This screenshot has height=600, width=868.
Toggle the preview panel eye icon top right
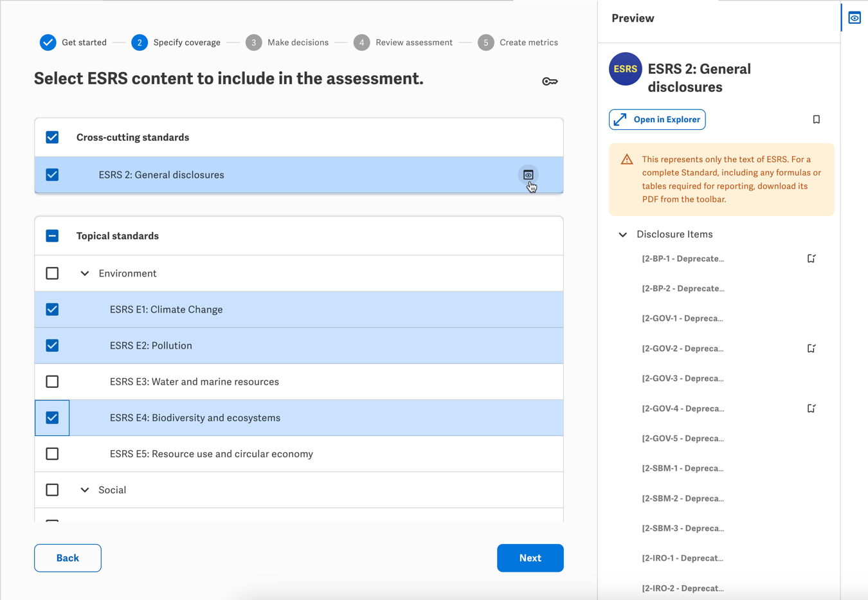tap(854, 17)
